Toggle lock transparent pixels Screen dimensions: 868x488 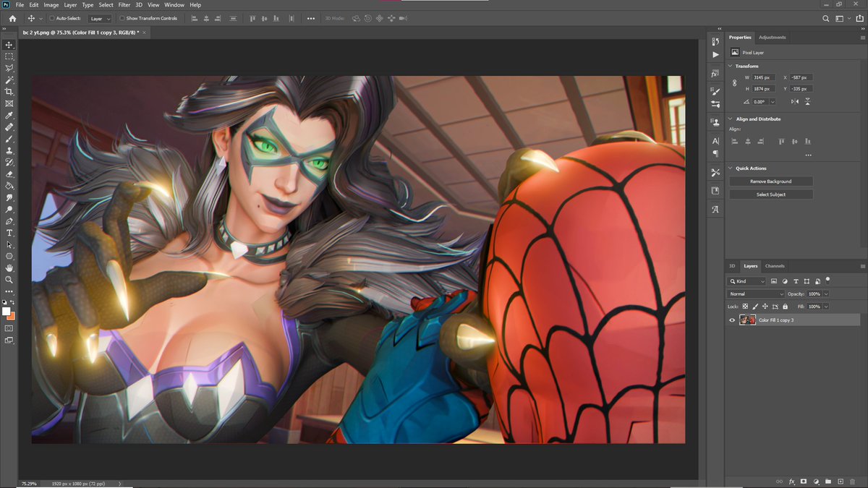746,307
